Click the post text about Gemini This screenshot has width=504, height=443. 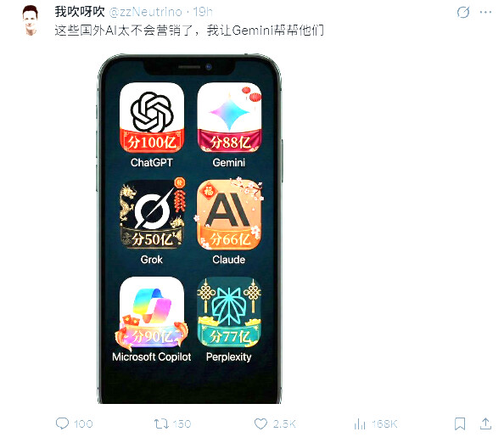point(189,31)
